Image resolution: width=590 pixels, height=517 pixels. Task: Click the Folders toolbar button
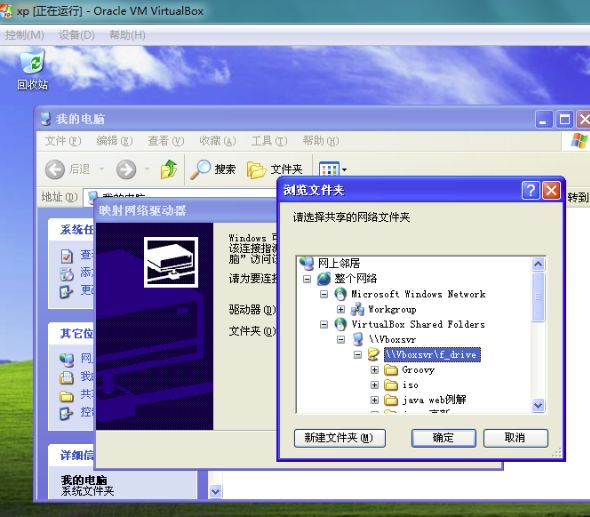[275, 169]
